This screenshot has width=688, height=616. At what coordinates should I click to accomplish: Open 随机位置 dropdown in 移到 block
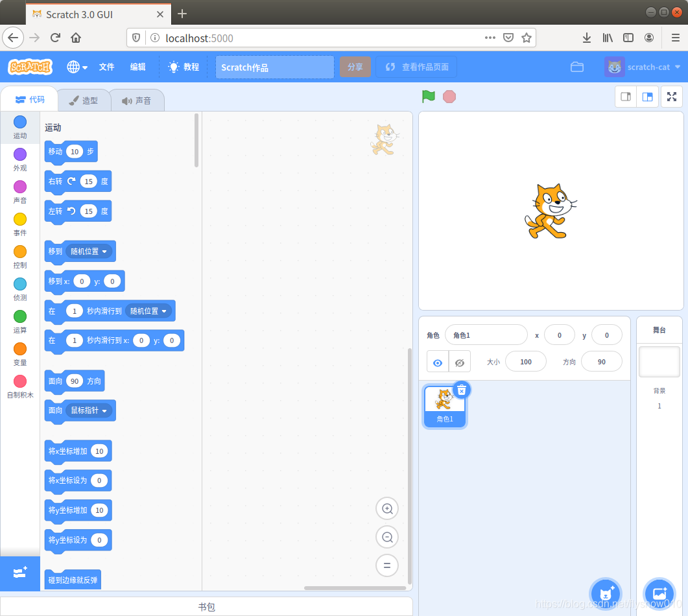point(89,252)
